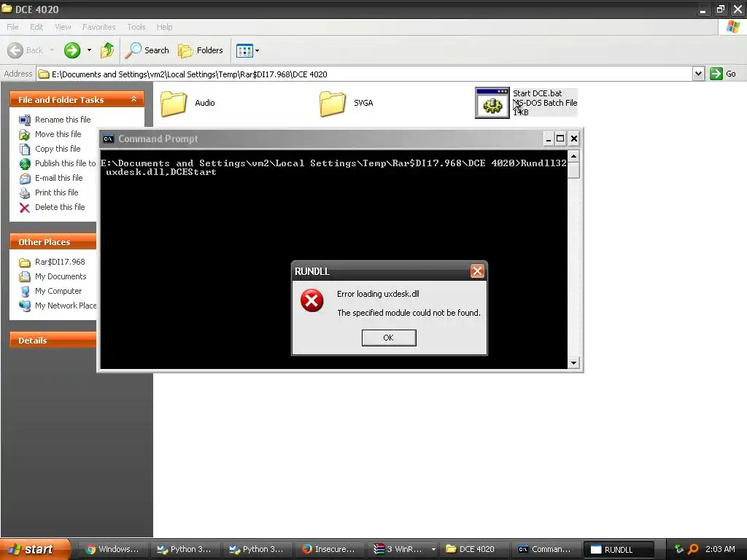This screenshot has height=560, width=747.
Task: Go up one folder level
Action: (x=107, y=50)
